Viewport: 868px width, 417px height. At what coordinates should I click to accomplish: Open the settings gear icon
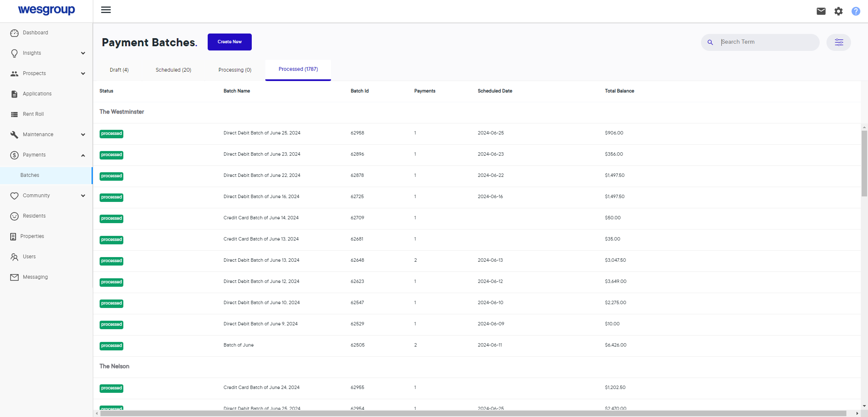pyautogui.click(x=838, y=11)
